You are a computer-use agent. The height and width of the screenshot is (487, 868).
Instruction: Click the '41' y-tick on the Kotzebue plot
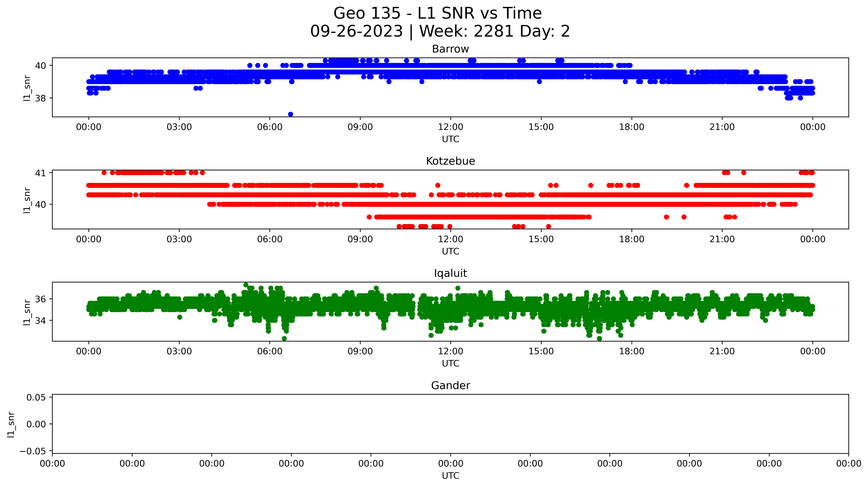tap(41, 173)
